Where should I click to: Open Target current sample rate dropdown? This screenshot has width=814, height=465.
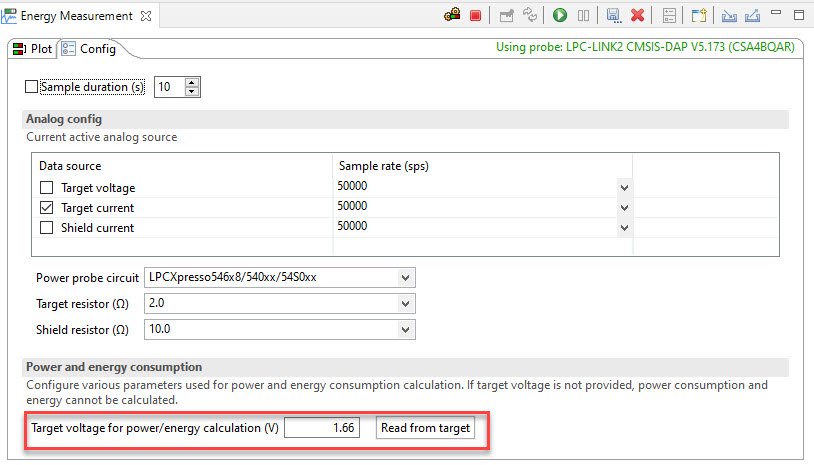tap(624, 207)
